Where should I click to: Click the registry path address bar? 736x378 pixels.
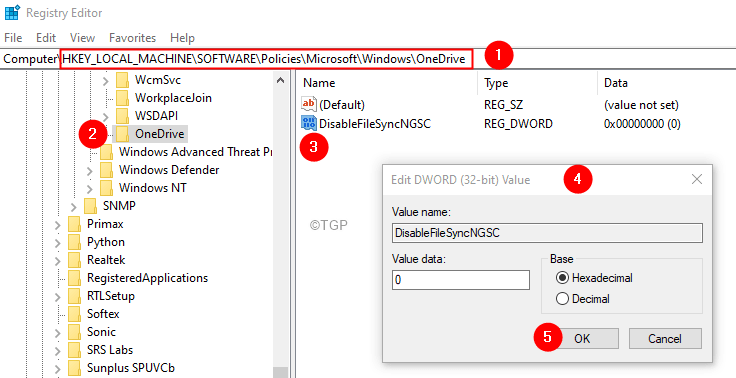[x=368, y=59]
